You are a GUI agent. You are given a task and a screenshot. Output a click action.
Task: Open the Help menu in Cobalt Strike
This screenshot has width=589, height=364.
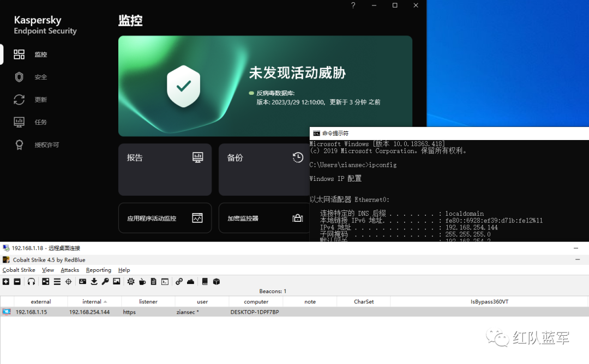(x=124, y=270)
